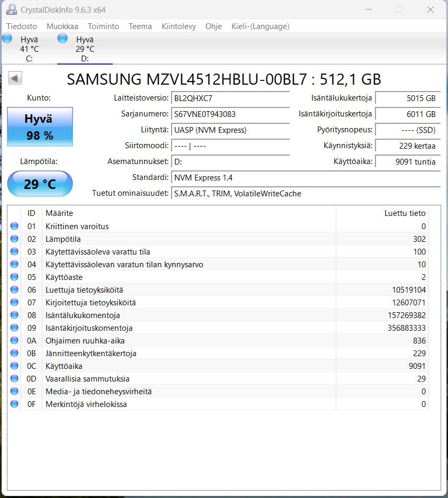Click the 29 °C temperature button

40,184
